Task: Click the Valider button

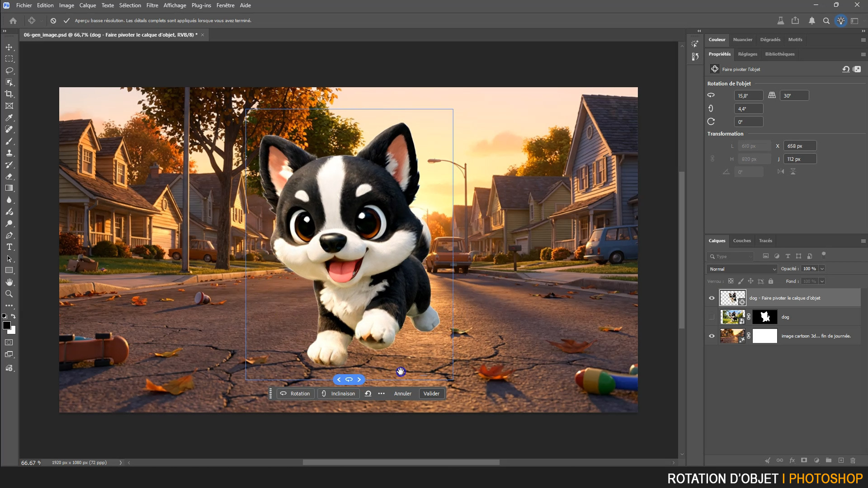Action: pos(431,394)
